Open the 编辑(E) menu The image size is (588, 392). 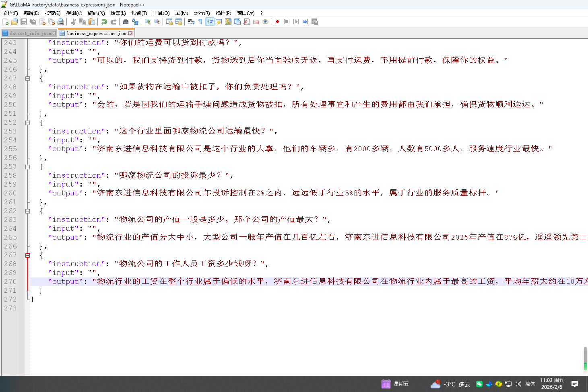(31, 13)
